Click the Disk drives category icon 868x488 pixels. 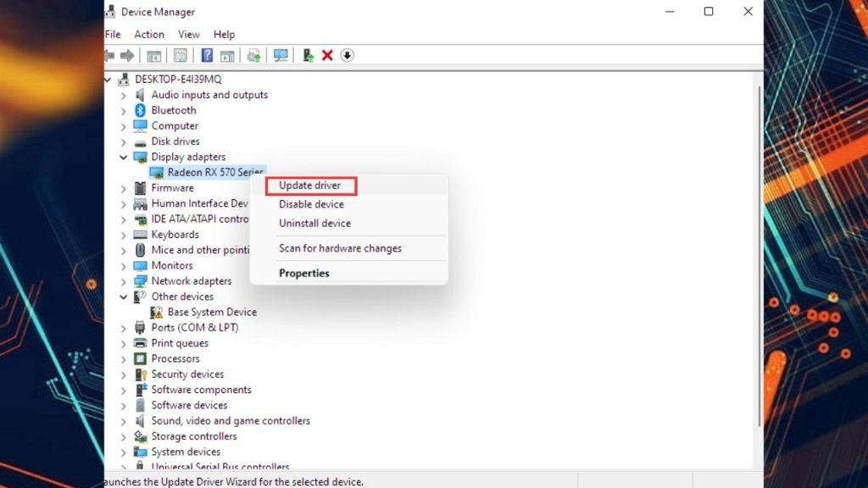pos(141,142)
